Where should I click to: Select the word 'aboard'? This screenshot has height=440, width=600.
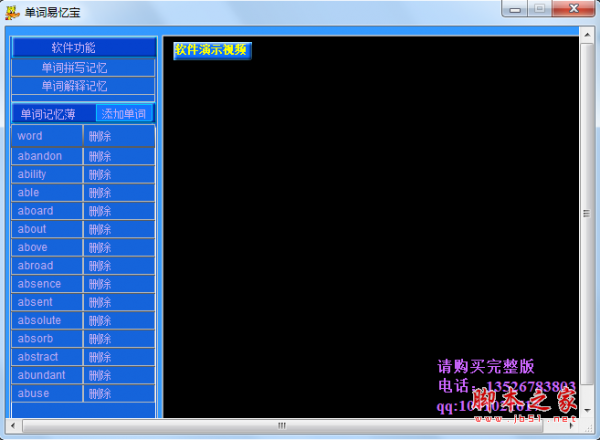click(47, 211)
